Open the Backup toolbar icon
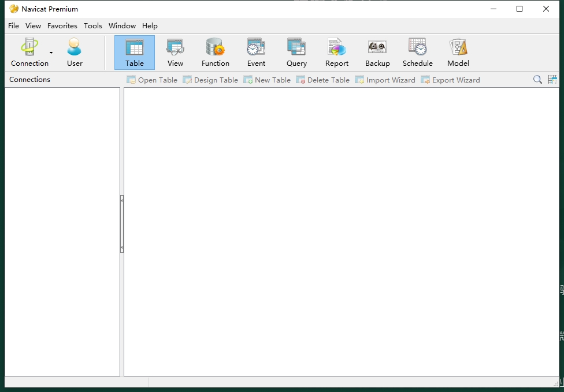 click(x=377, y=53)
